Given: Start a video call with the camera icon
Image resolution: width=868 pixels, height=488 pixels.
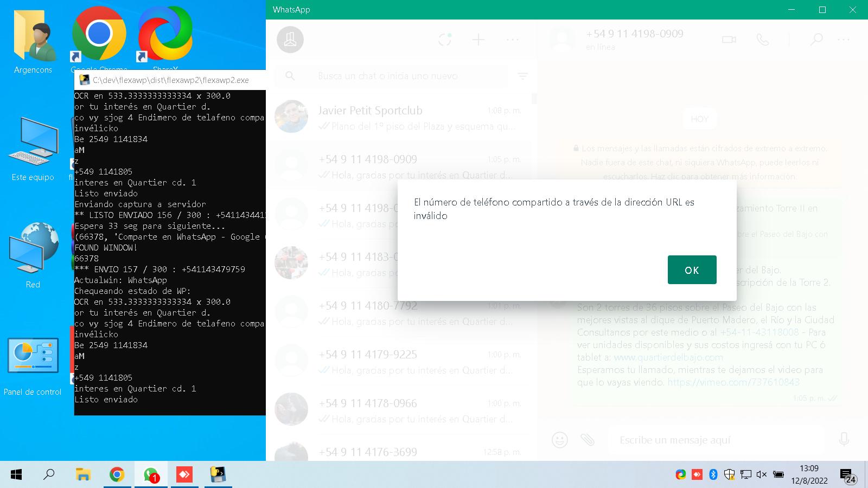Looking at the screenshot, I should (729, 40).
